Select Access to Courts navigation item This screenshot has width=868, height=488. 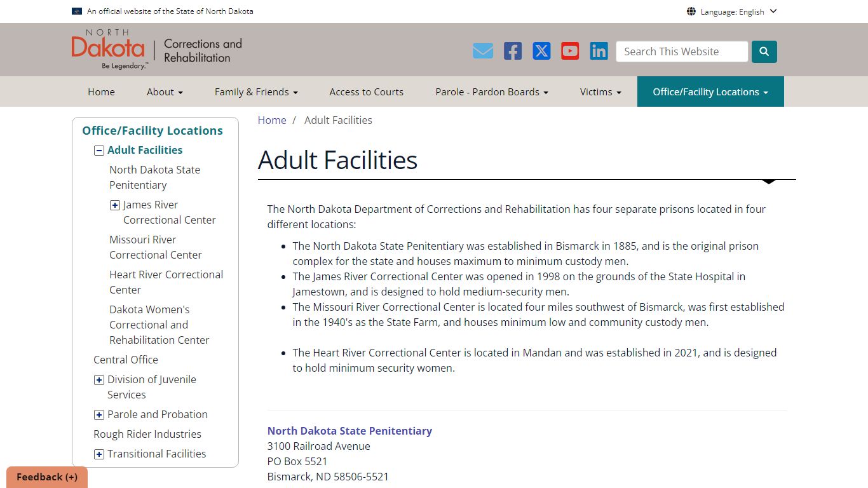click(x=366, y=91)
